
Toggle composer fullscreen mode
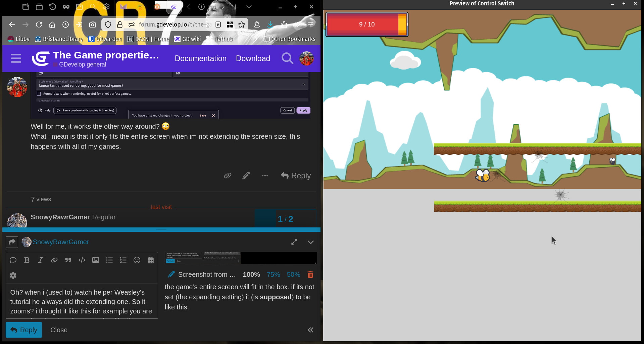point(294,242)
